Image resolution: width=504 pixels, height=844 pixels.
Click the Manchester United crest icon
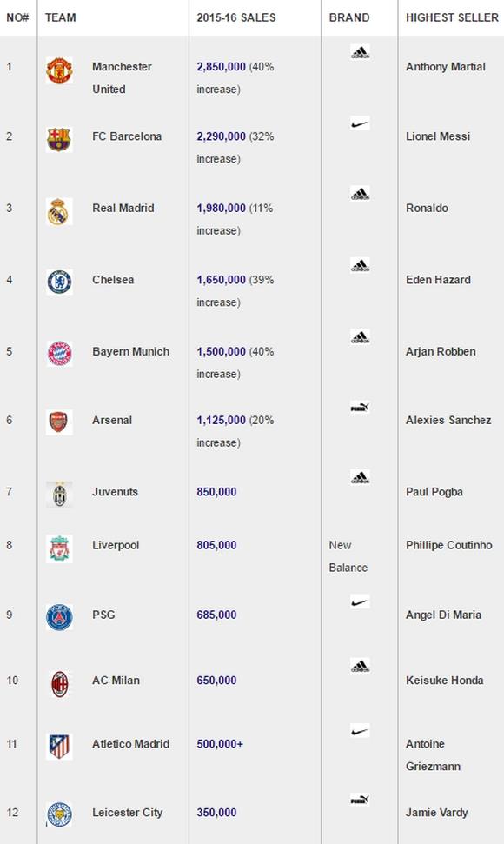click(x=59, y=70)
